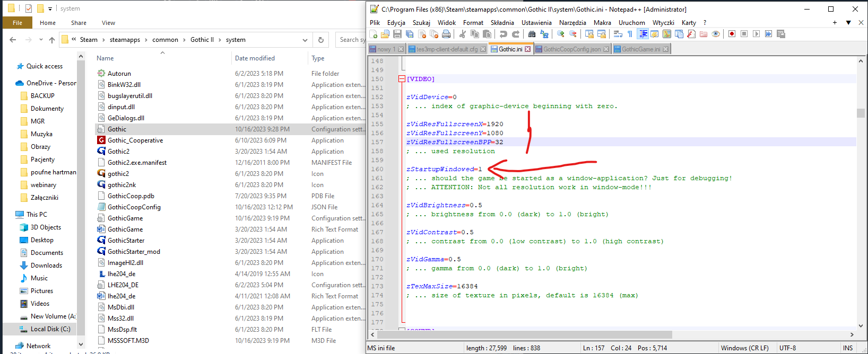Click the Refresh button in Explorer
Screen dimensions: 868x354
321,40
